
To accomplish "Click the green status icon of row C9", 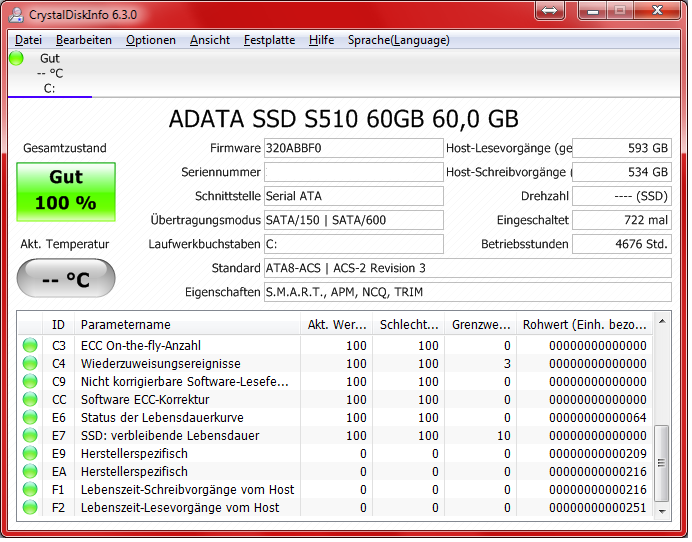I will (30, 381).
